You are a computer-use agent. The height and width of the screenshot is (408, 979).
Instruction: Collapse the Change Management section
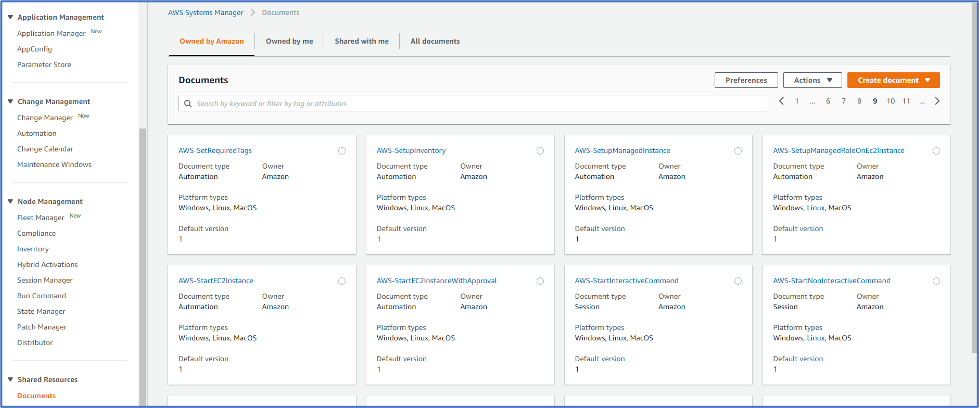point(10,101)
